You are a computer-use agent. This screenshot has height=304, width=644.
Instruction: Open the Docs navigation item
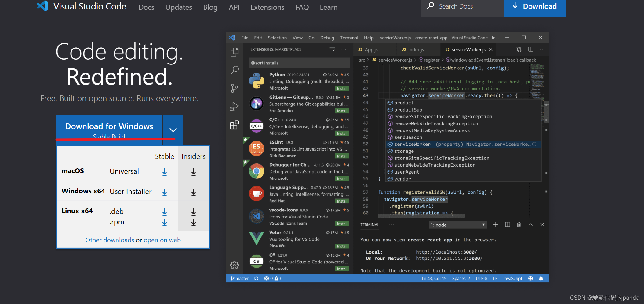[146, 7]
